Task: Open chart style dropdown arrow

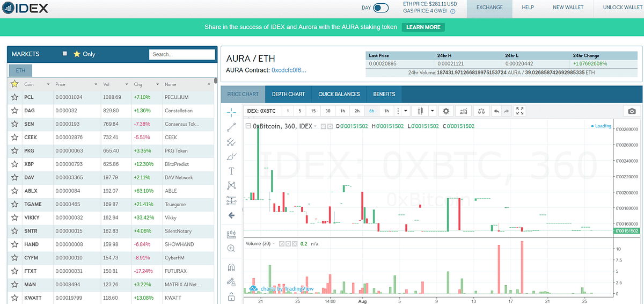Action: [x=433, y=111]
